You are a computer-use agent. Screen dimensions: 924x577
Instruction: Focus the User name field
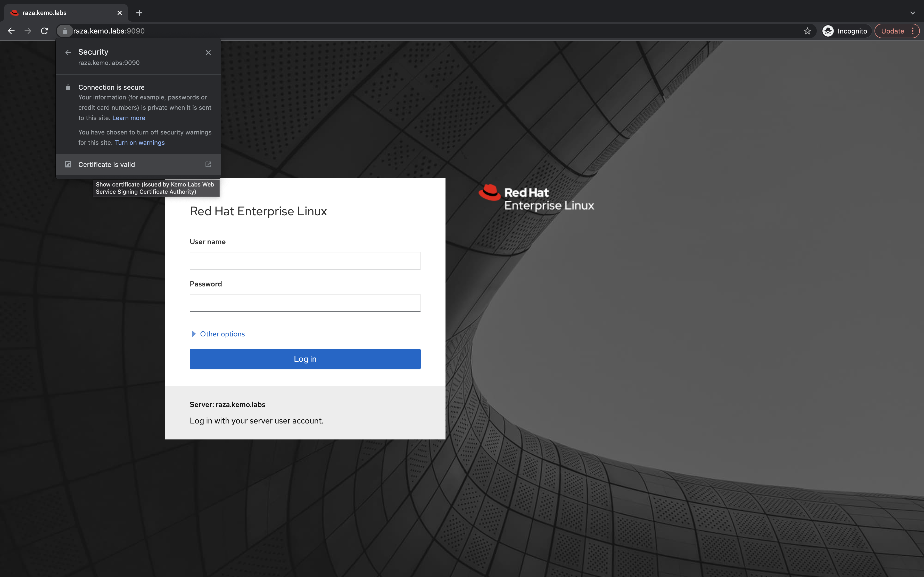point(305,261)
